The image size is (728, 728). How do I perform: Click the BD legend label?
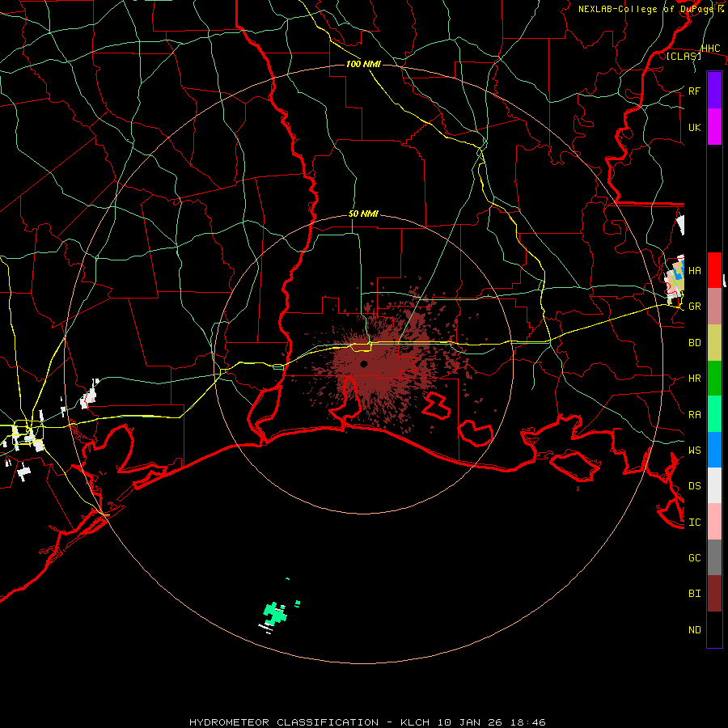click(694, 343)
